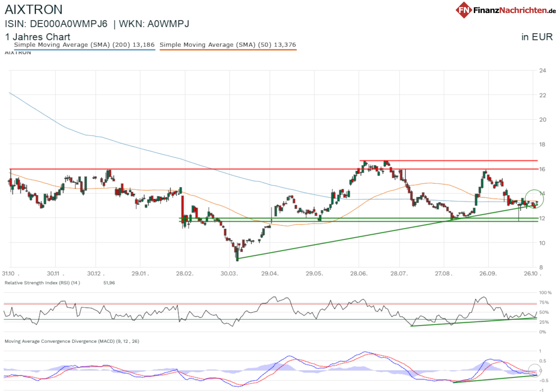The width and height of the screenshot is (558, 392).
Task: Click the 30.03. date marker on axis
Action: coord(231,274)
